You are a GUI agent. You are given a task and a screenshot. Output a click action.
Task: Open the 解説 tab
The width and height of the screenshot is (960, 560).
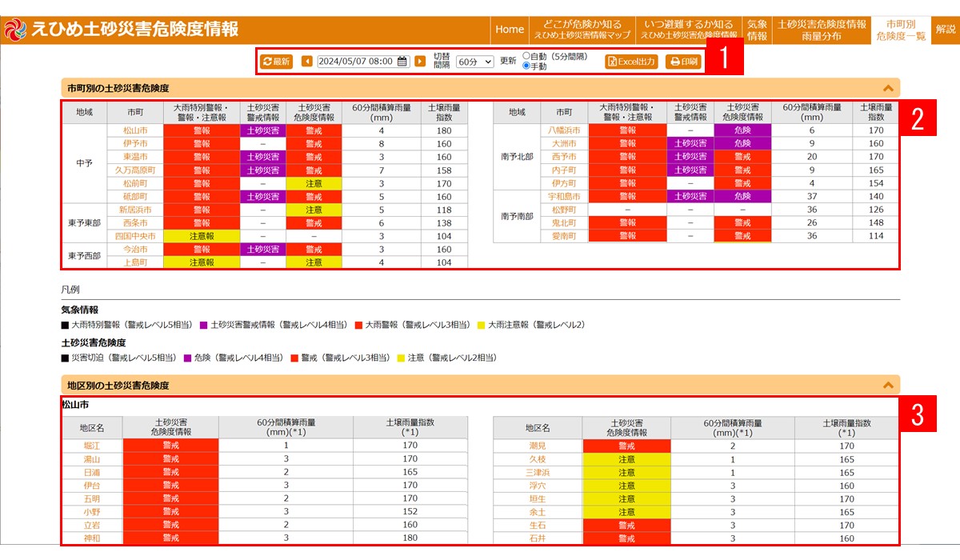coord(946,30)
